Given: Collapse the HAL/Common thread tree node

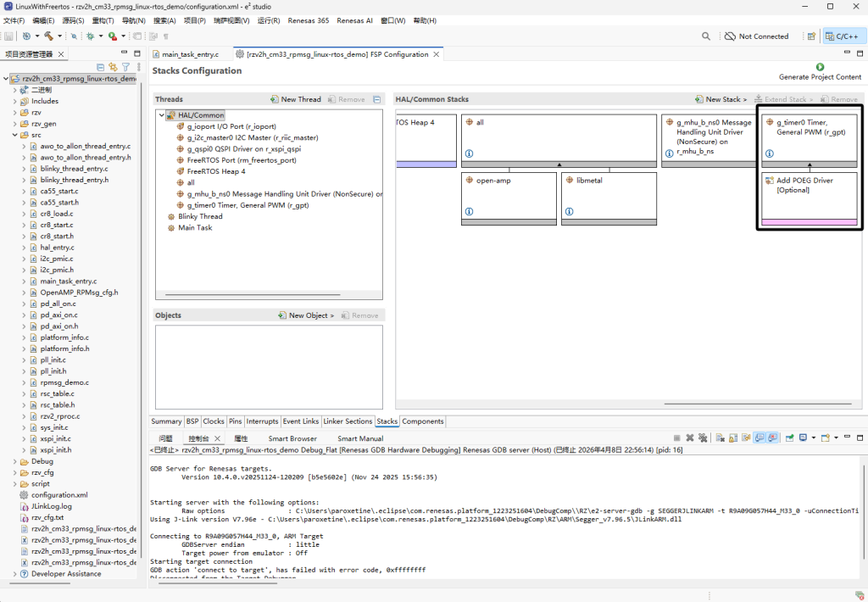Looking at the screenshot, I should [161, 115].
